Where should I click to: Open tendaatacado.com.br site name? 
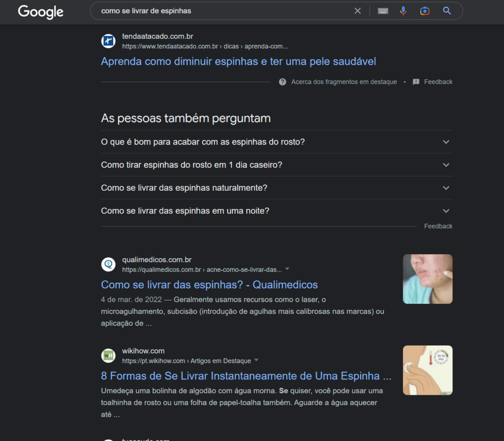(x=157, y=36)
